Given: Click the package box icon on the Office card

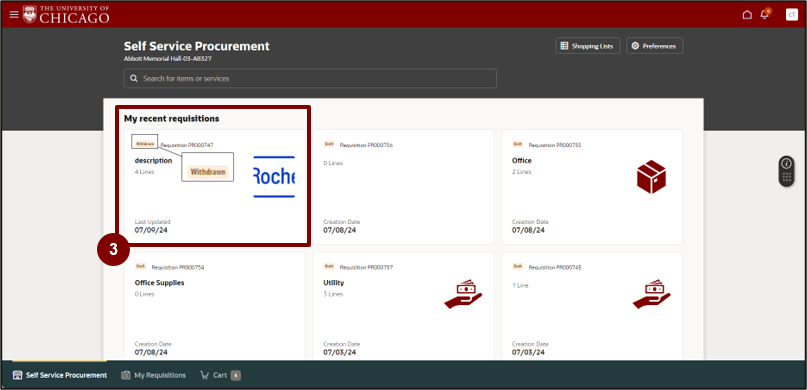Looking at the screenshot, I should tap(651, 176).
